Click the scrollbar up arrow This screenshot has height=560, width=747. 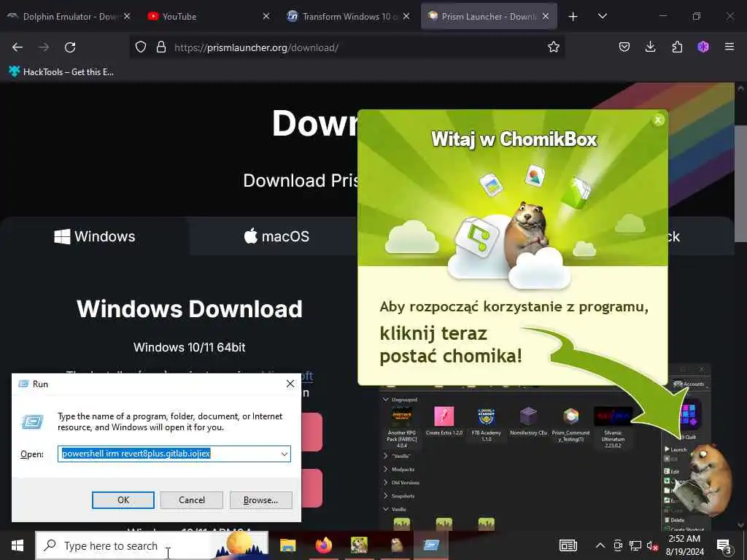click(740, 88)
